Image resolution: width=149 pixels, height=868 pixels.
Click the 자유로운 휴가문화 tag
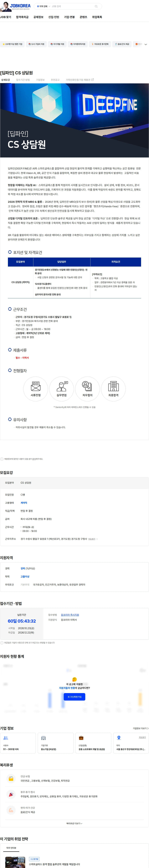pyautogui.click(x=100, y=44)
